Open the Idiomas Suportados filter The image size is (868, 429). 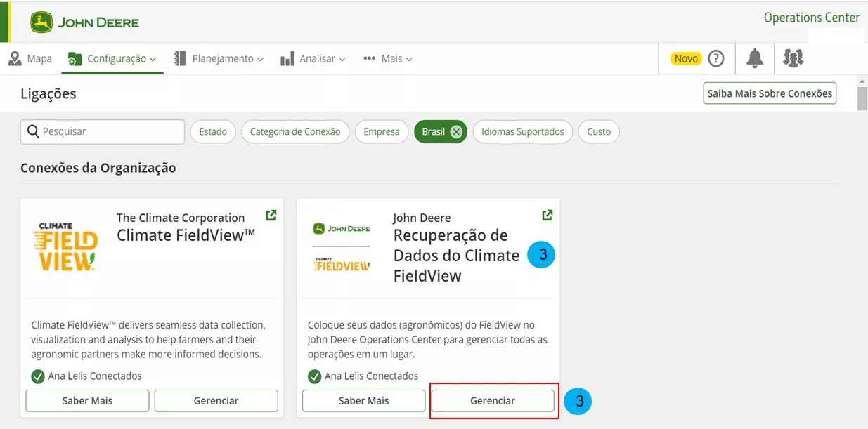(523, 131)
